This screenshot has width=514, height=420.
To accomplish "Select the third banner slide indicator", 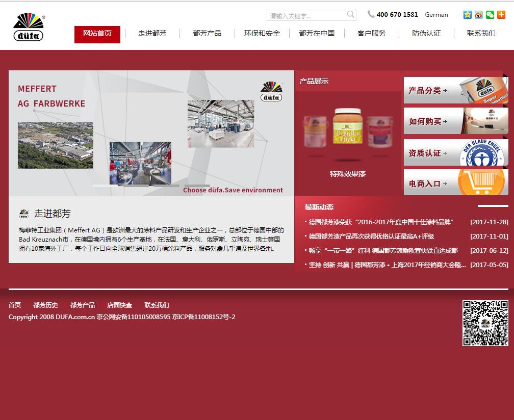I will coord(167,186).
